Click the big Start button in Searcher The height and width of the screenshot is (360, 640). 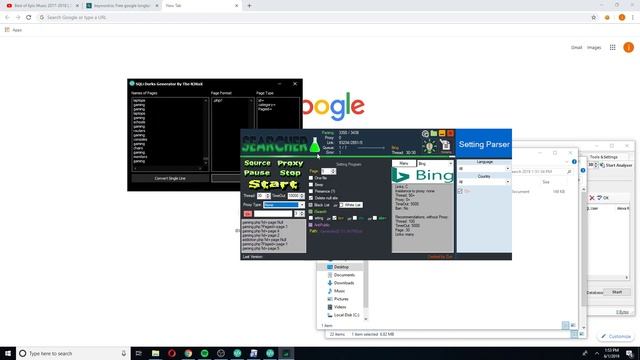pos(273,184)
